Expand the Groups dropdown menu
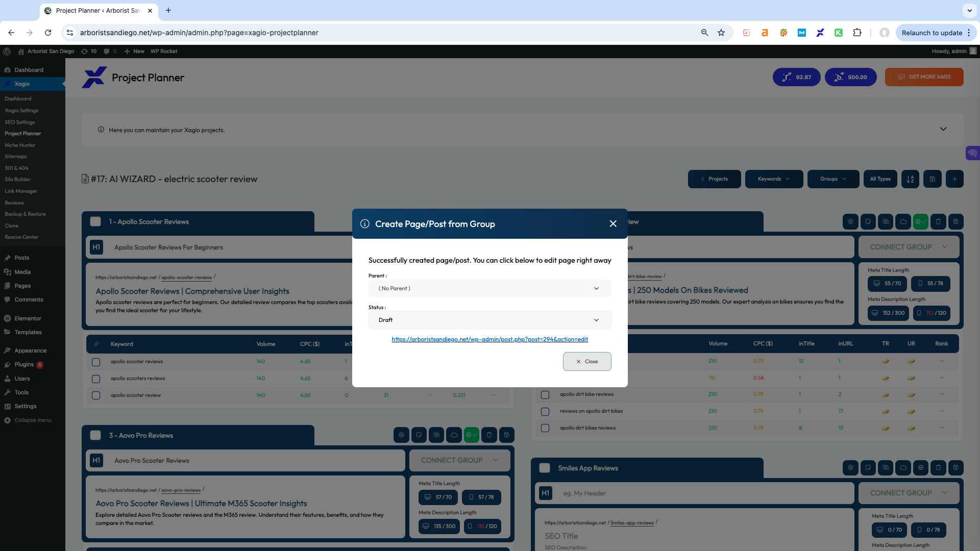The image size is (980, 551). (833, 179)
